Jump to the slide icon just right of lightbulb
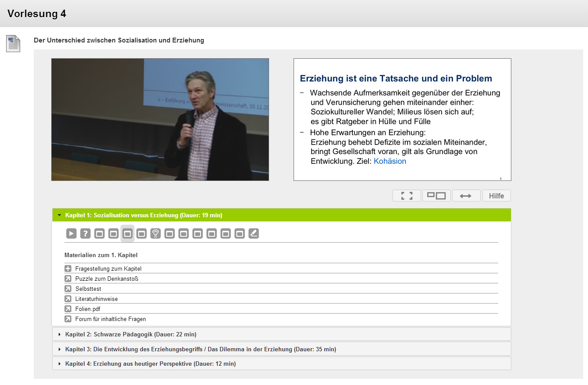 170,233
